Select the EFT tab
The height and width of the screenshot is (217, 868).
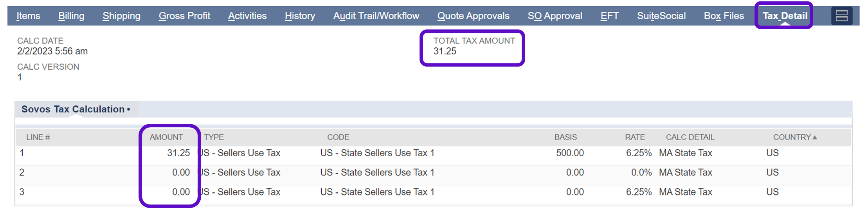pyautogui.click(x=609, y=16)
